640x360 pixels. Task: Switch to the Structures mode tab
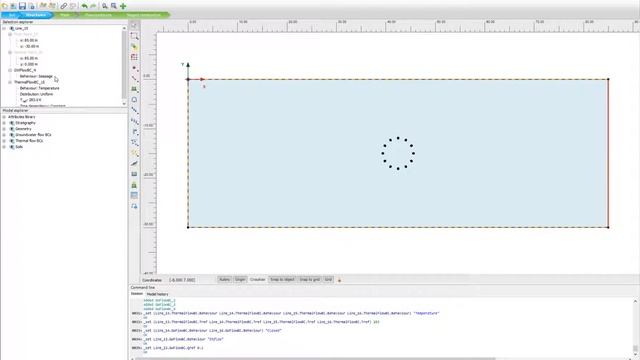(x=36, y=15)
